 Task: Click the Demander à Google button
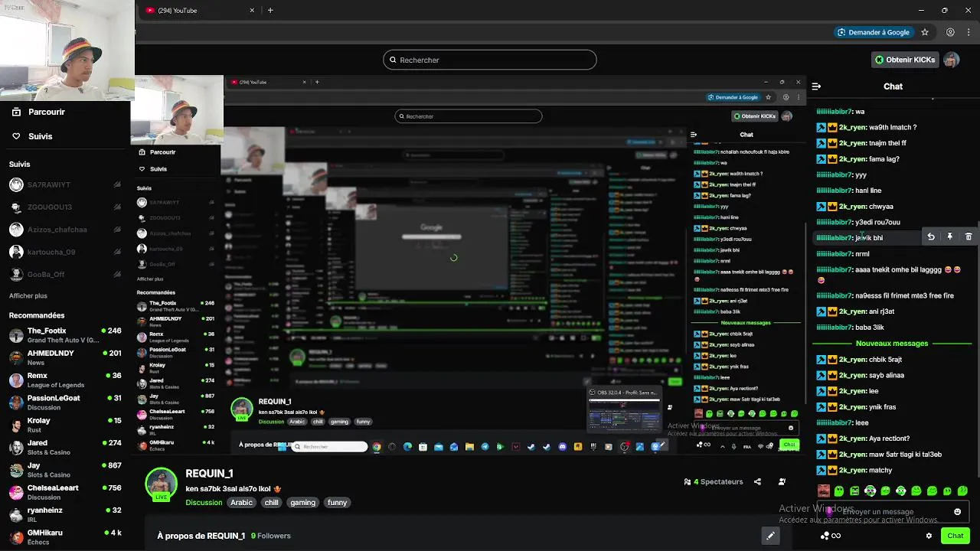coord(874,32)
